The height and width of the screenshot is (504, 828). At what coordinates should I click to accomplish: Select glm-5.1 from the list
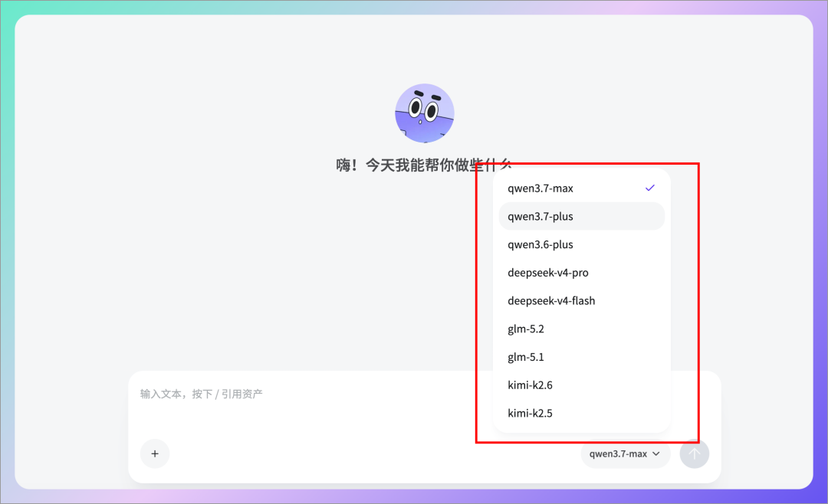[581, 357]
